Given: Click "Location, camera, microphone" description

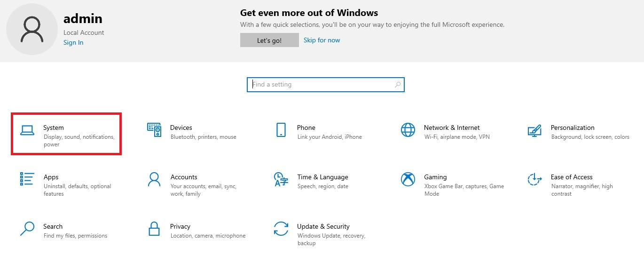Looking at the screenshot, I should click(x=208, y=236).
